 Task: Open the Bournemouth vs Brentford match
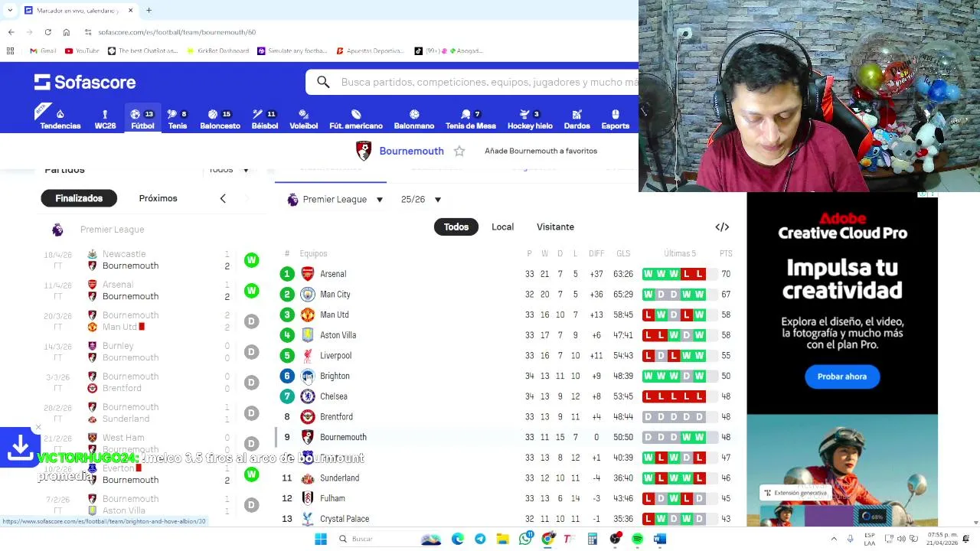pos(152,382)
